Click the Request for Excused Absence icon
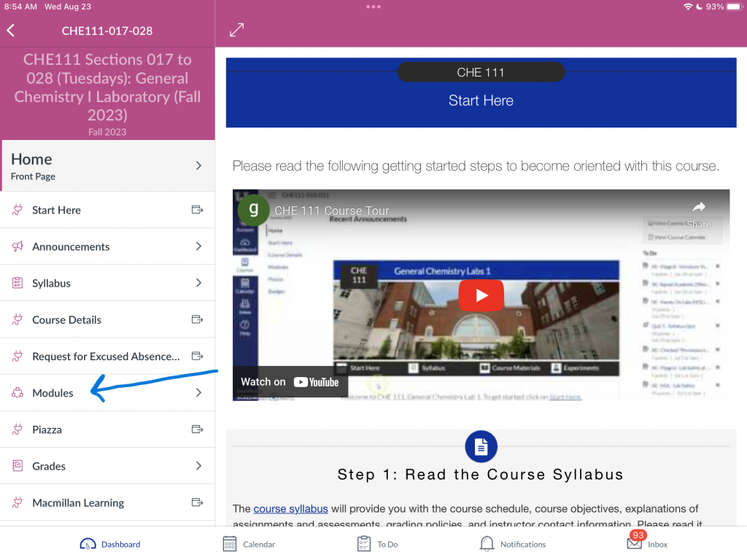 [18, 356]
